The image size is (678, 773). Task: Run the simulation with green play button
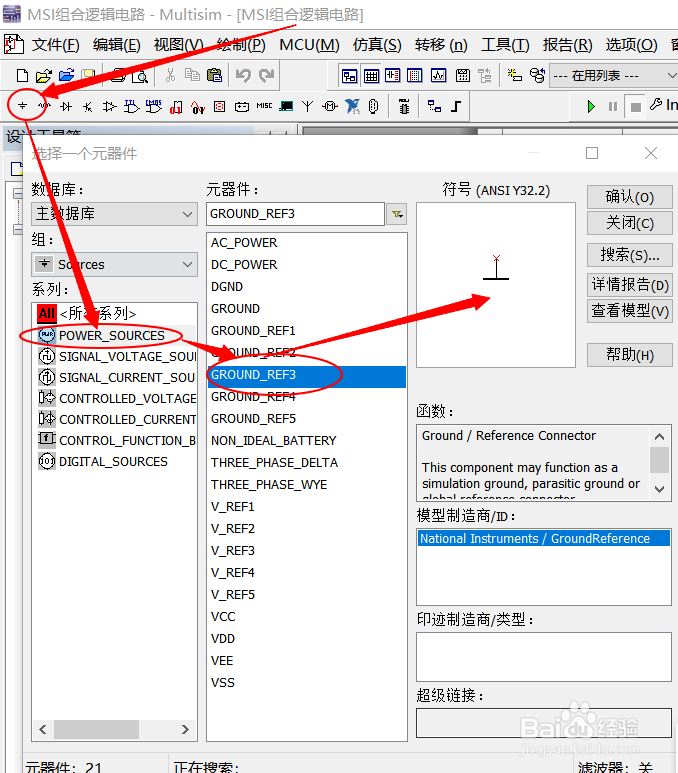[591, 106]
